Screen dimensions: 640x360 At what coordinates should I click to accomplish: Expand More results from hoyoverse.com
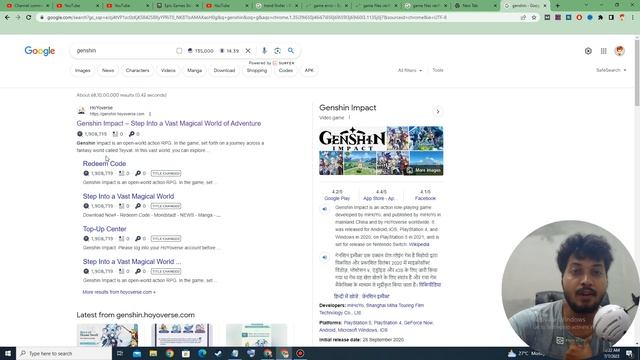click(x=119, y=292)
